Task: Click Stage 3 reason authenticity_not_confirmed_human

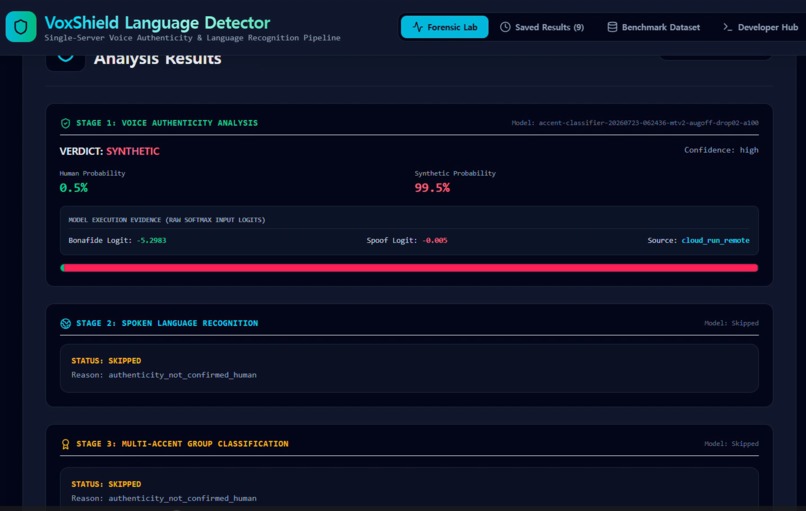Action: (x=182, y=498)
